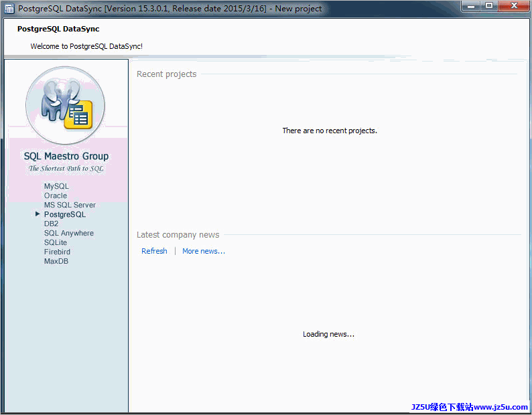This screenshot has width=532, height=415.
Task: Select PostgreSQL in the database list
Action: (x=65, y=214)
